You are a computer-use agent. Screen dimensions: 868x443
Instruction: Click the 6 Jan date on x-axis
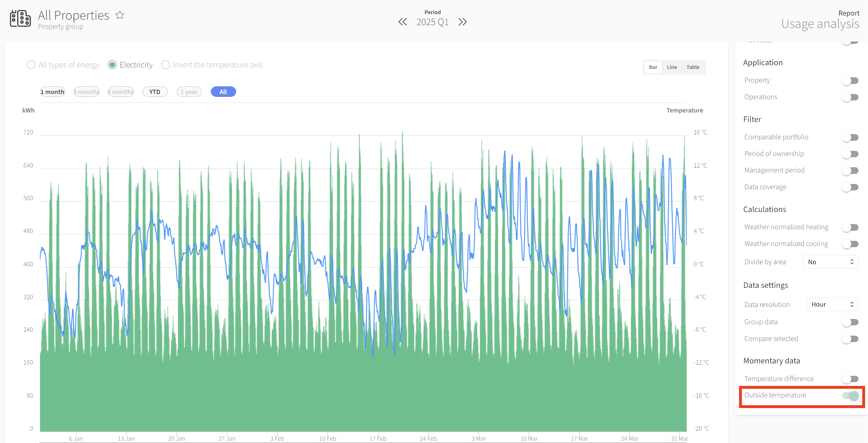(76, 438)
